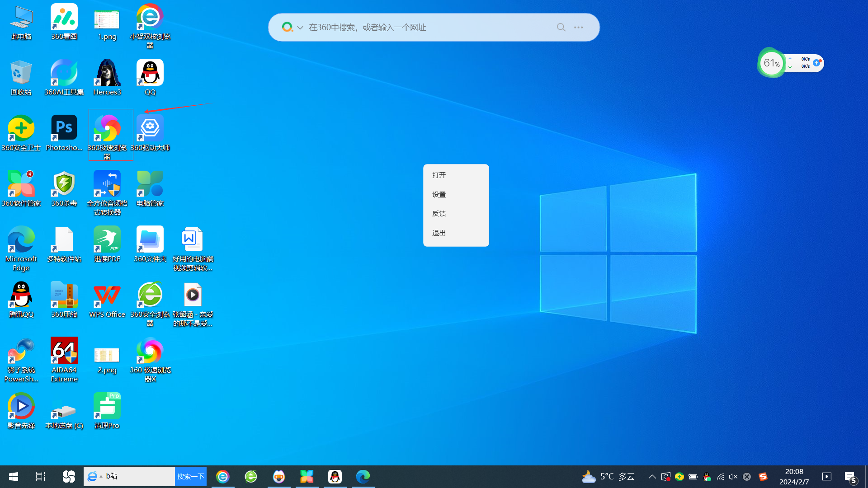This screenshot has width=868, height=488.
Task: Expand the taskbar search engine selector arrow
Action: coord(101,477)
